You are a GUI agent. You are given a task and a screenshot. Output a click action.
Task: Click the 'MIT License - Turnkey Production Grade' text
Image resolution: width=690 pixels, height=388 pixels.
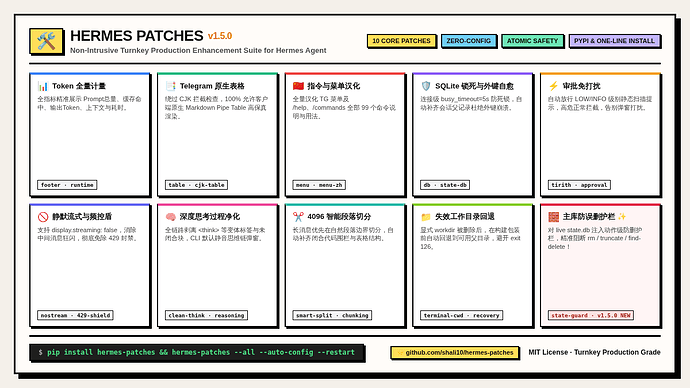(x=594, y=352)
